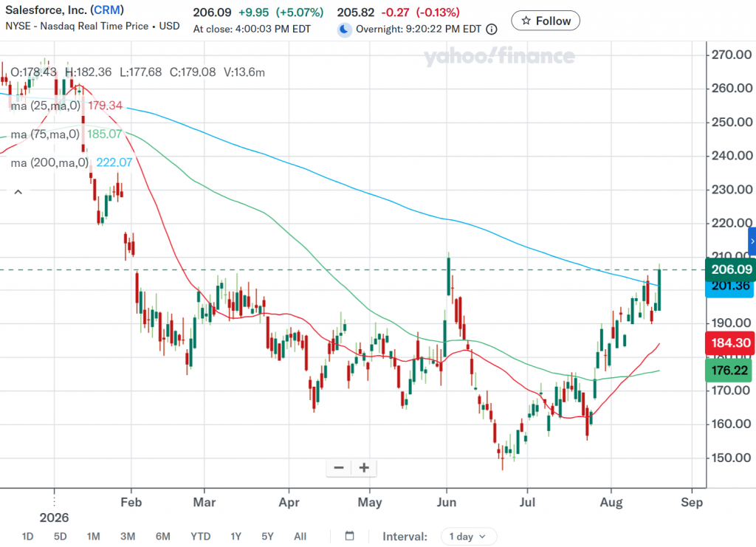The image size is (756, 547).
Task: Click the Jun label on time axis
Action: point(447,502)
